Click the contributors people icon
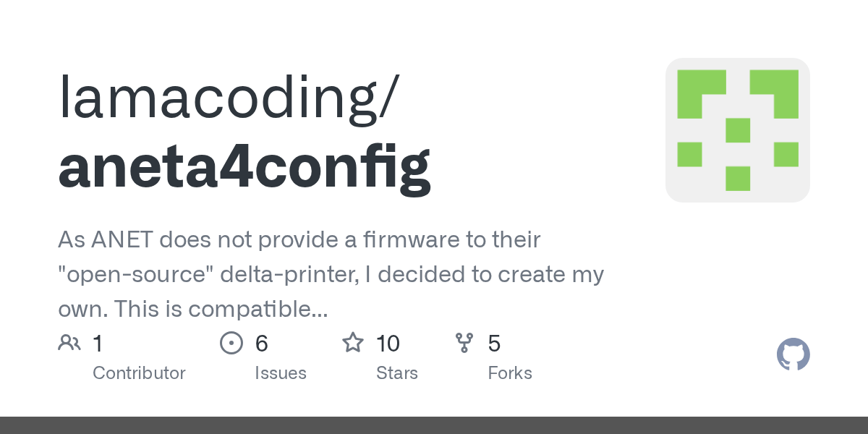 (x=69, y=343)
